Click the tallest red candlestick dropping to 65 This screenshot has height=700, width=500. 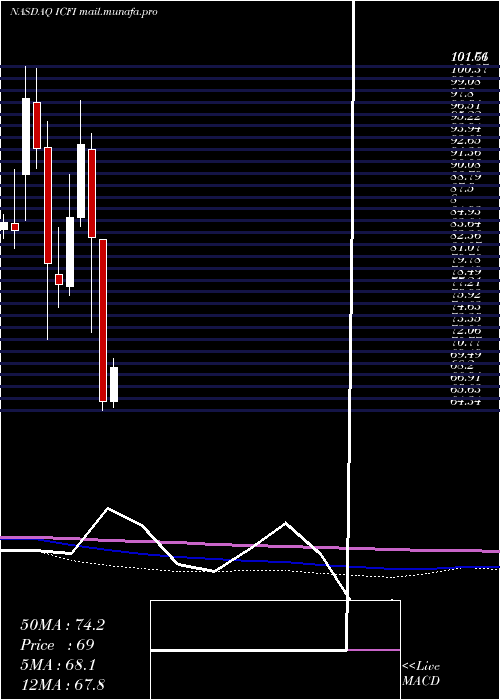[103, 320]
